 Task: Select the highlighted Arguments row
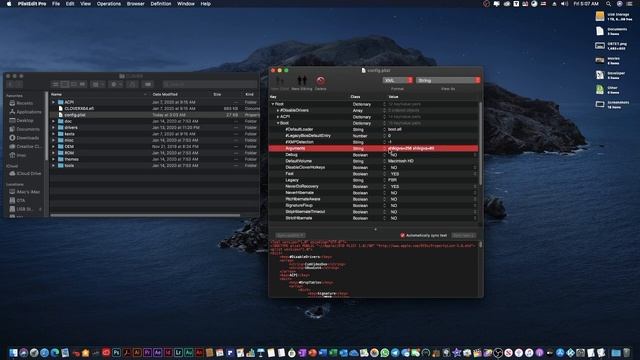pos(373,148)
